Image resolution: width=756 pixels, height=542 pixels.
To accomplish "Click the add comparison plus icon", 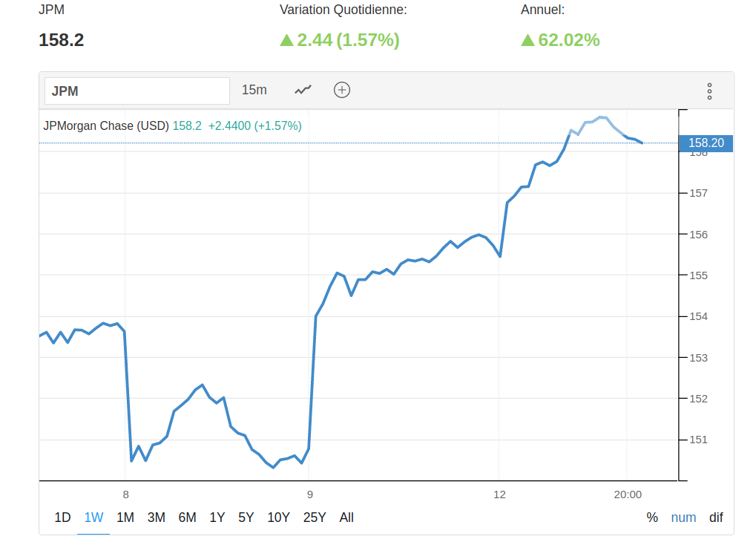I will pyautogui.click(x=342, y=90).
